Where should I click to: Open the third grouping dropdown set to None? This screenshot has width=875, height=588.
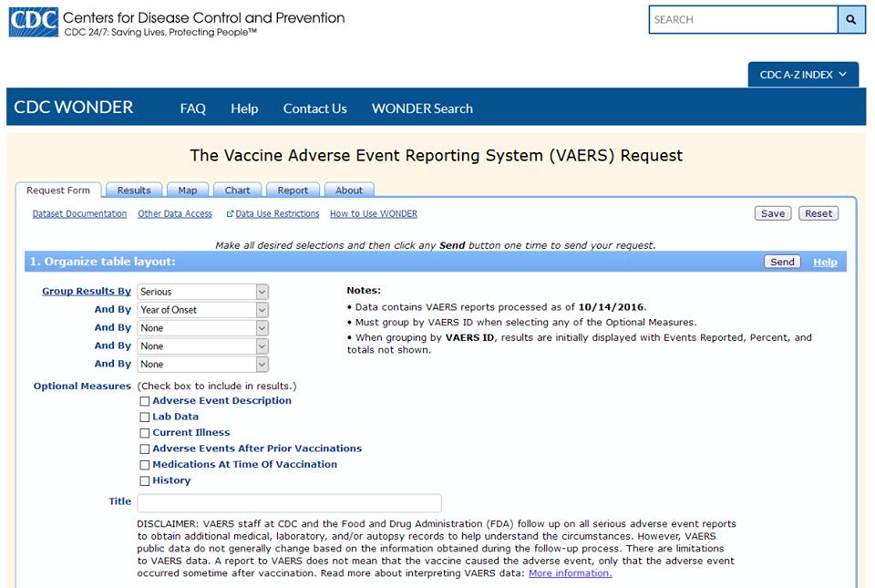(203, 328)
